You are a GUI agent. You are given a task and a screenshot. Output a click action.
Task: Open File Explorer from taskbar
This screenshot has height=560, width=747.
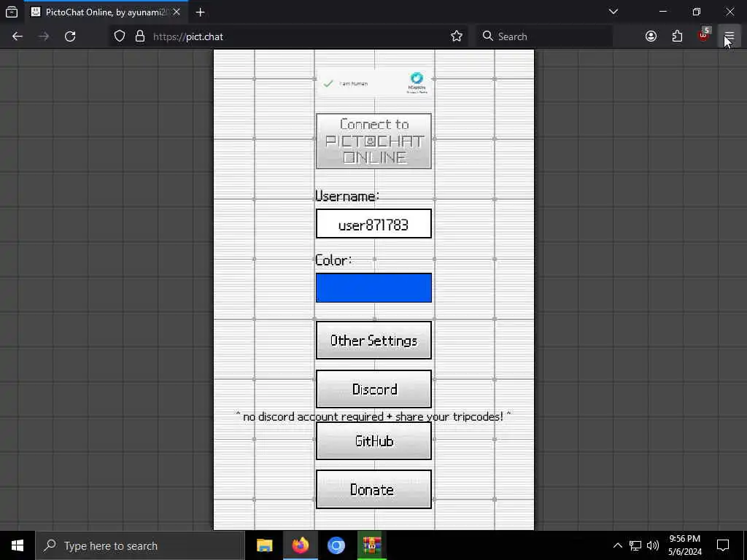264,545
